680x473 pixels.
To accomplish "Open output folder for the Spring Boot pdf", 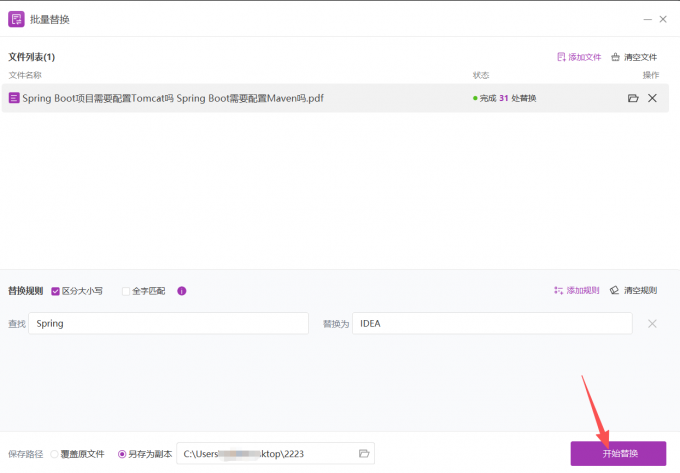I will point(633,98).
